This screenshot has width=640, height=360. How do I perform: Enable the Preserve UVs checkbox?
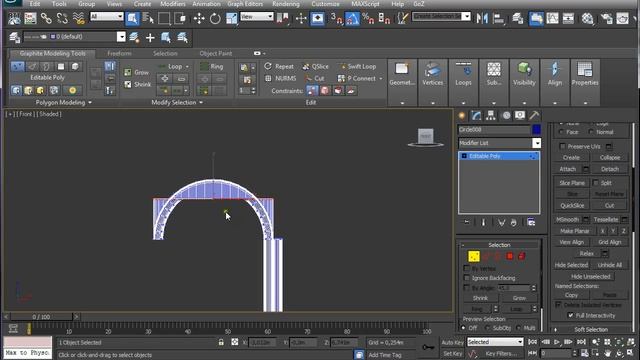(562, 146)
